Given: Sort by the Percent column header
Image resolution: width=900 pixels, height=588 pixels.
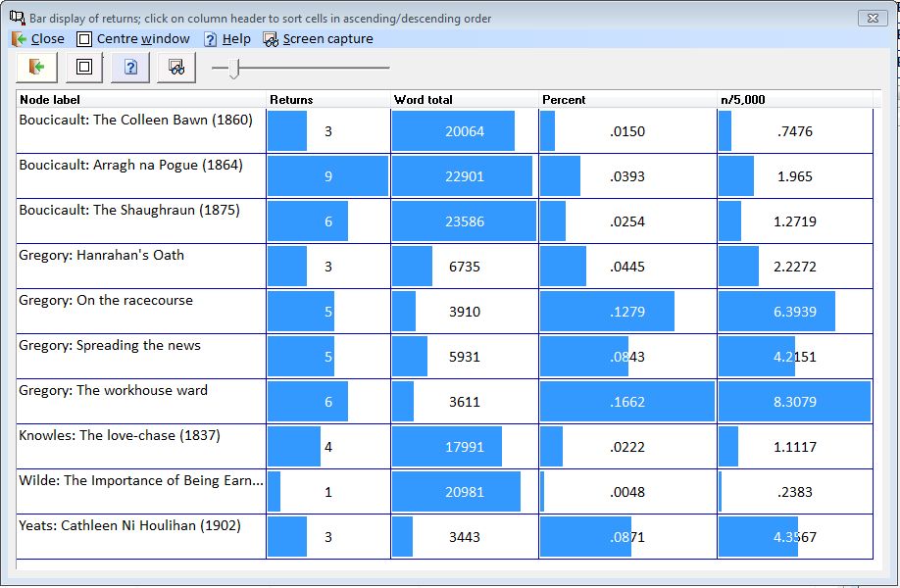Looking at the screenshot, I should (x=627, y=100).
